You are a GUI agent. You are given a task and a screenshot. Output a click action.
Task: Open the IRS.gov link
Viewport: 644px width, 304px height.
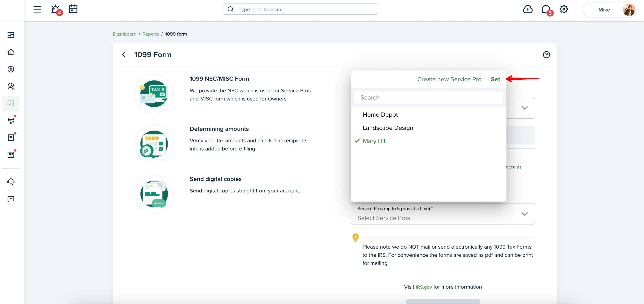pos(424,287)
